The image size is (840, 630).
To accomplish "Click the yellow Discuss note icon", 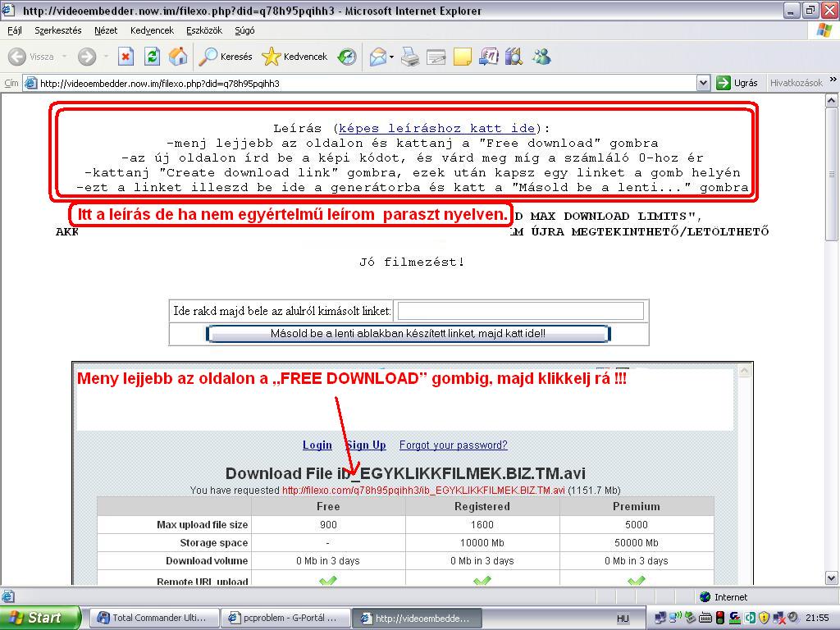I will pos(463,57).
